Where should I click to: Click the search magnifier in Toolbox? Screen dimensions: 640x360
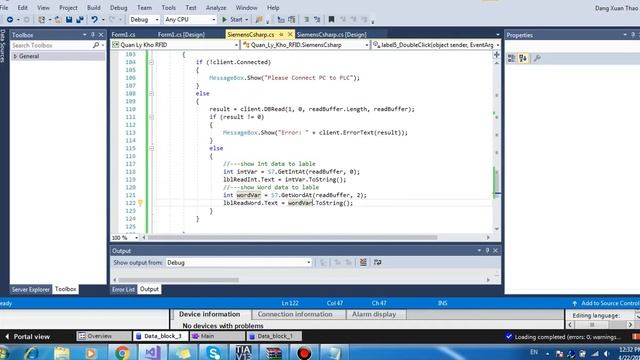click(96, 45)
